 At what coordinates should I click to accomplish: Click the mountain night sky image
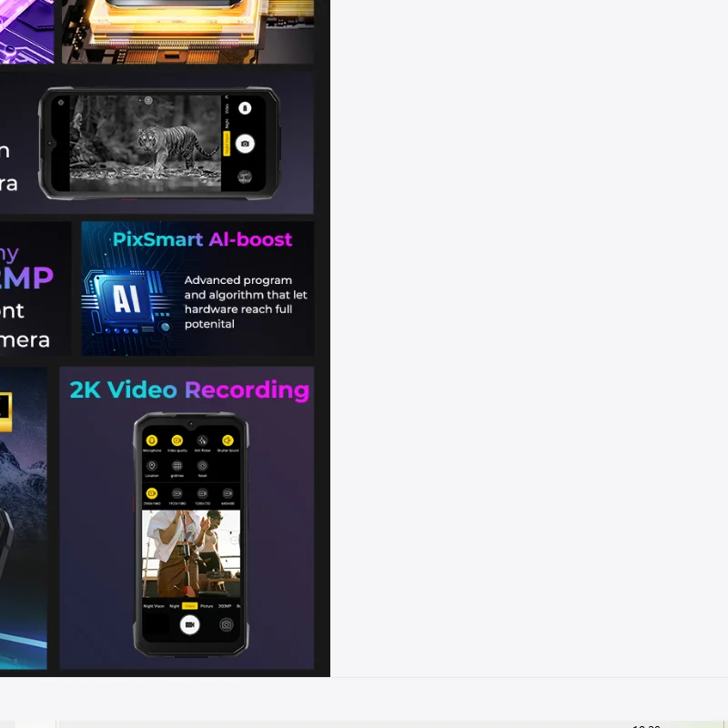pyautogui.click(x=24, y=518)
